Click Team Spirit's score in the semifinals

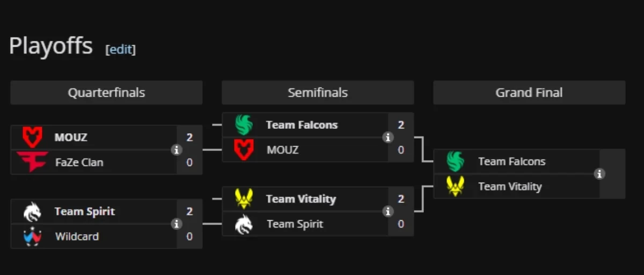[x=401, y=224]
